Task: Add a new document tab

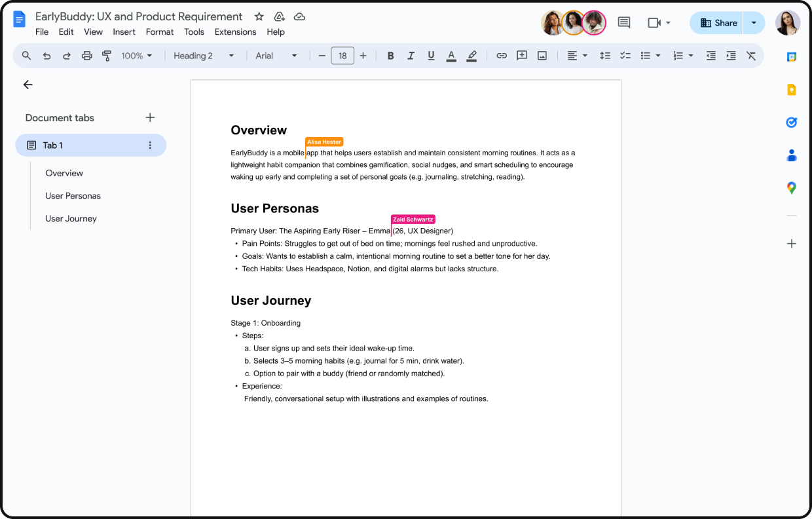Action: [x=150, y=117]
